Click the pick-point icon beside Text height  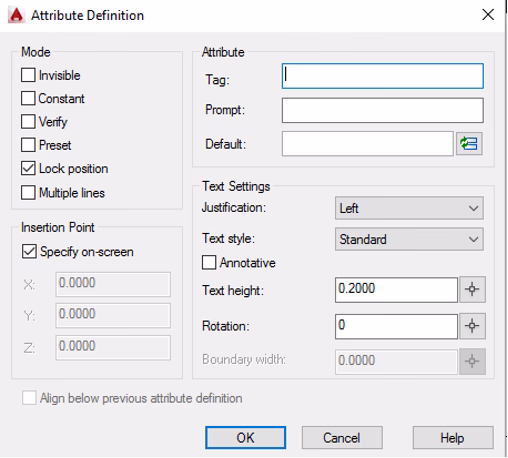tap(472, 289)
